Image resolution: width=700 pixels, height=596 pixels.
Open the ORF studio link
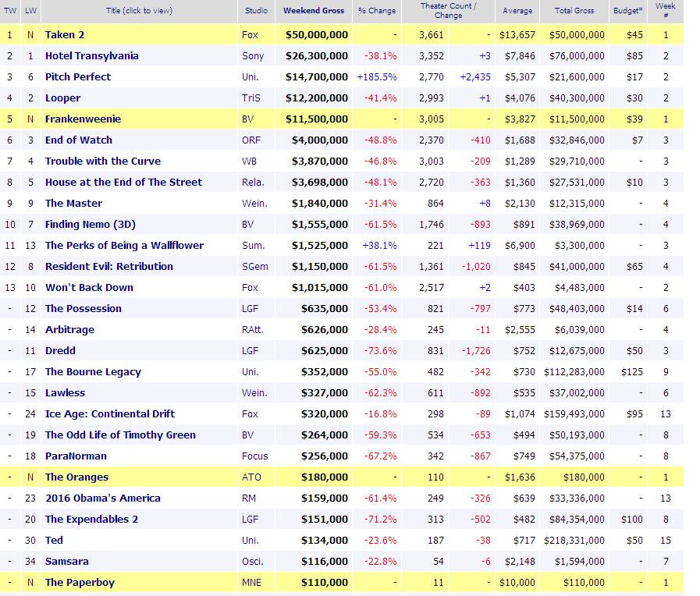(251, 140)
